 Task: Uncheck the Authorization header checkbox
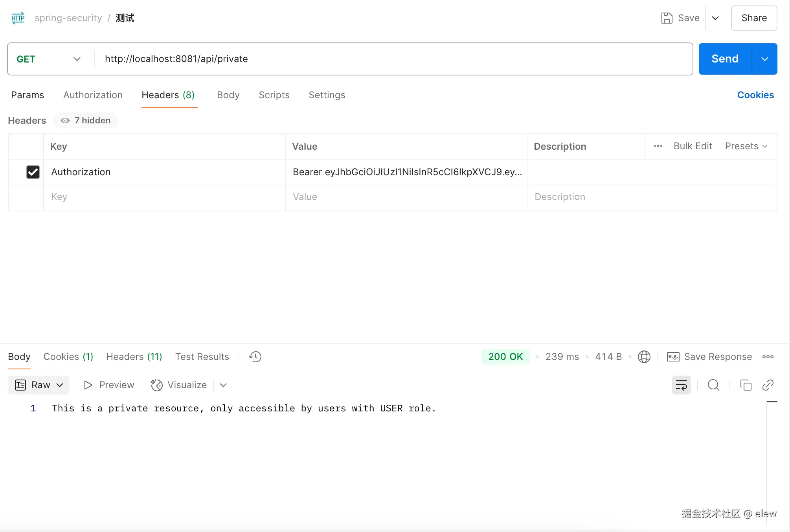[33, 172]
